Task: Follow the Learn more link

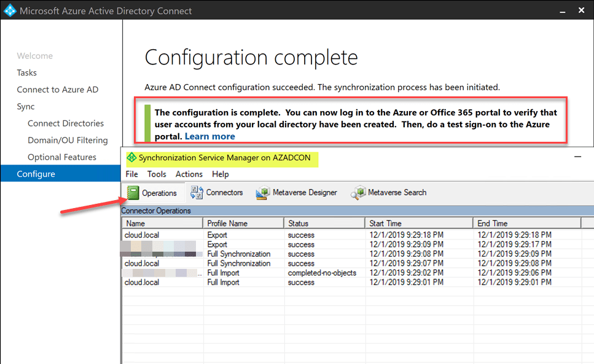Action: tap(210, 136)
